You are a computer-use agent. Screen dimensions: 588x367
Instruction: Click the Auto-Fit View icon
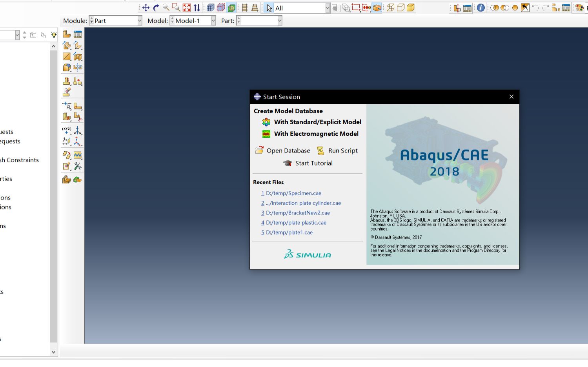click(187, 8)
